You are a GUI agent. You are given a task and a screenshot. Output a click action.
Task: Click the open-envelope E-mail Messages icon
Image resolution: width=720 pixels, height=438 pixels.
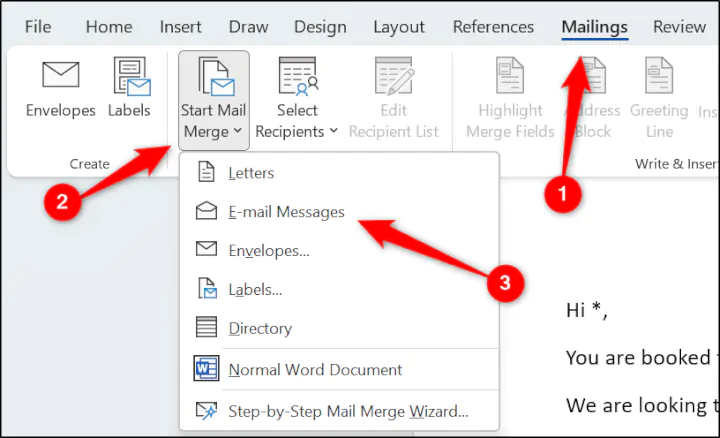(206, 211)
